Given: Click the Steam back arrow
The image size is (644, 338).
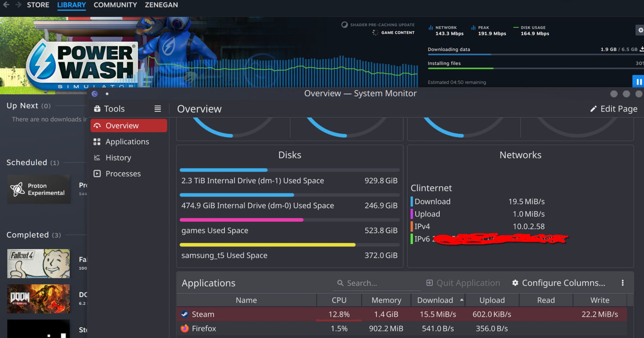Looking at the screenshot, I should (6, 5).
